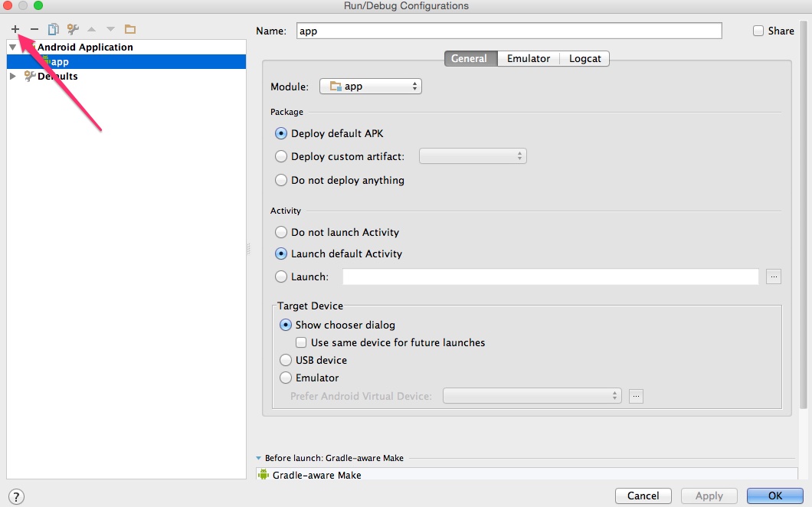Check Use same device for future launches
Image resolution: width=812 pixels, height=507 pixels.
(301, 342)
